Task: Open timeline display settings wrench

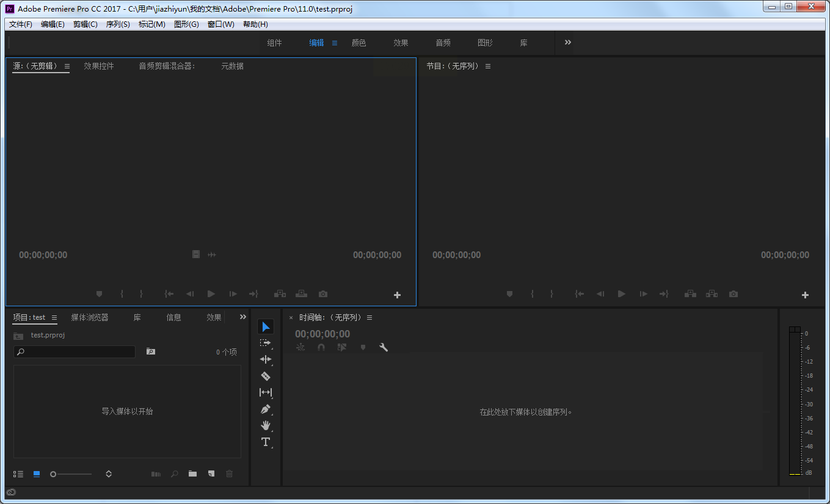Action: (x=384, y=347)
